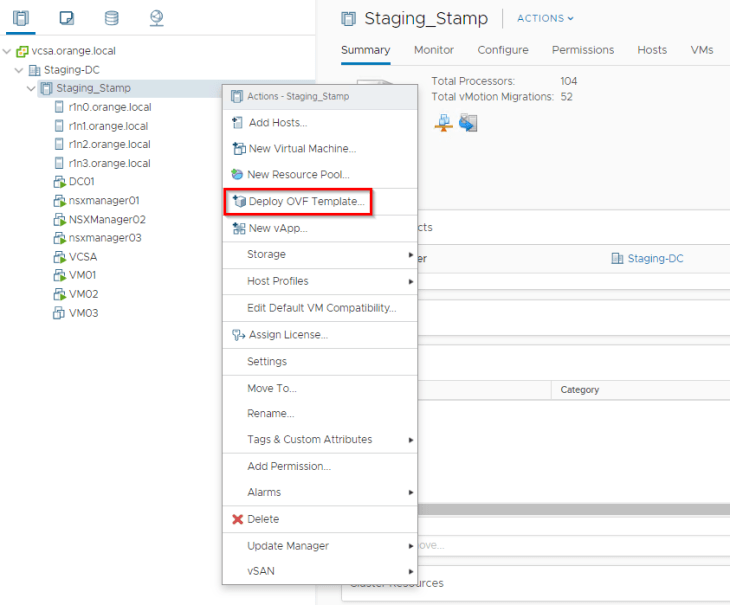The image size is (730, 605).
Task: Open the ACTIONS dropdown menu
Action: coord(545,18)
